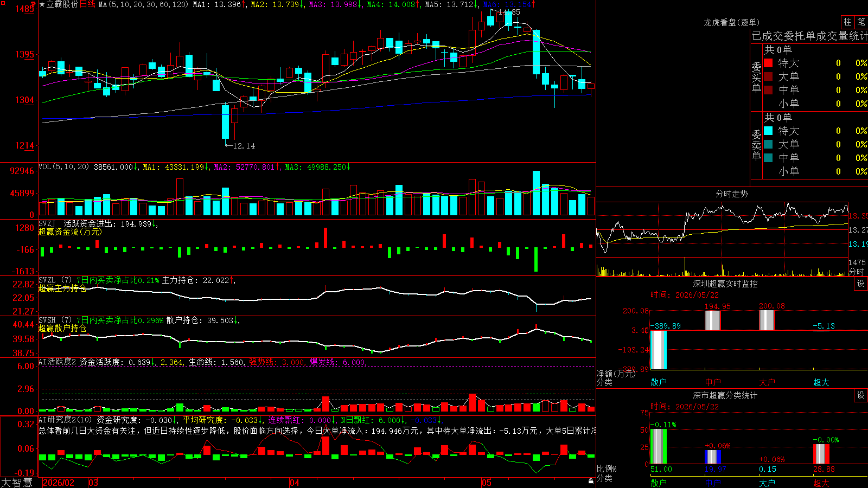Viewport: 868px width, 488px height.
Task: Click the red 特大 swatch under 委买单
Action: (x=768, y=63)
